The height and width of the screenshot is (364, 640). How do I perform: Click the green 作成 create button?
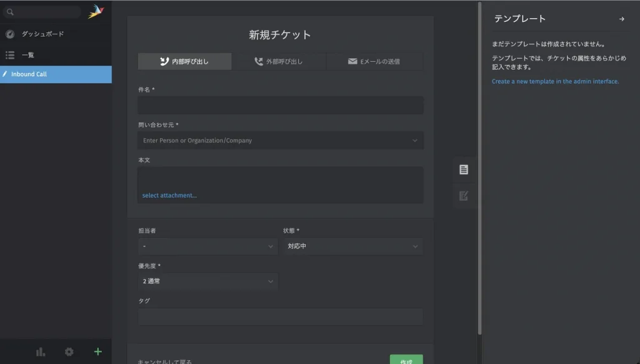point(406,360)
